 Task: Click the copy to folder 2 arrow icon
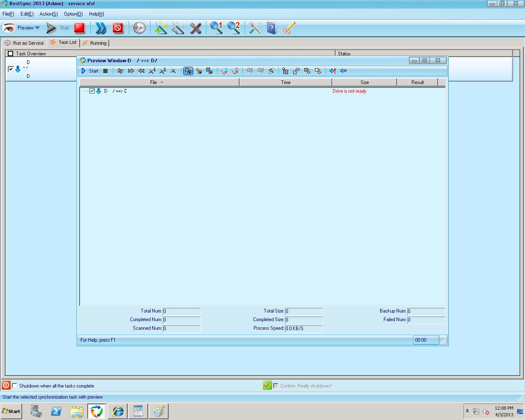click(142, 71)
